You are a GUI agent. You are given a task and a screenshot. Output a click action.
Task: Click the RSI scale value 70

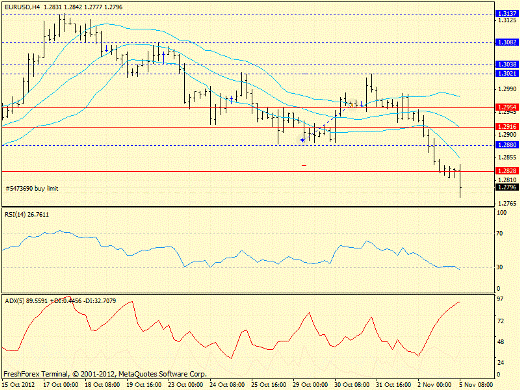point(500,233)
